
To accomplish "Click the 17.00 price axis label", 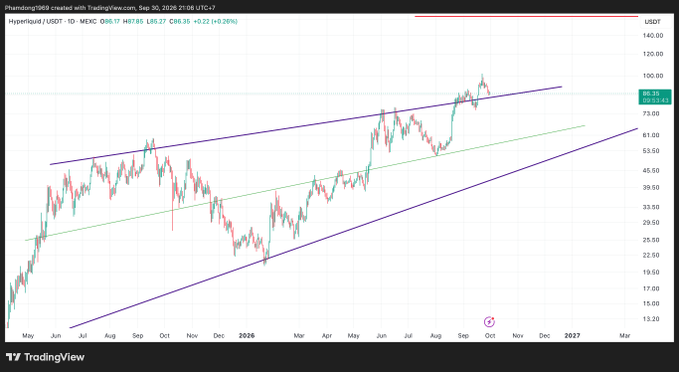I will 651,289.
